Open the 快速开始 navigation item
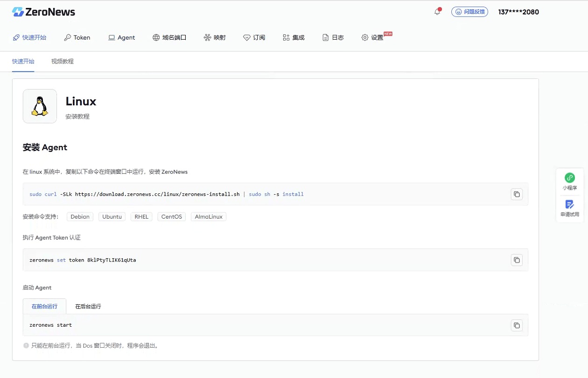Screen dimensions: 588x378 point(29,37)
